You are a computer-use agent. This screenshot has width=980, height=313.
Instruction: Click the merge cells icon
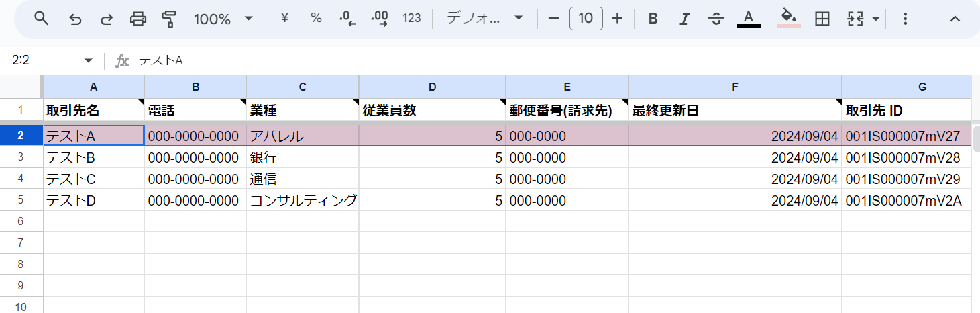tap(855, 19)
